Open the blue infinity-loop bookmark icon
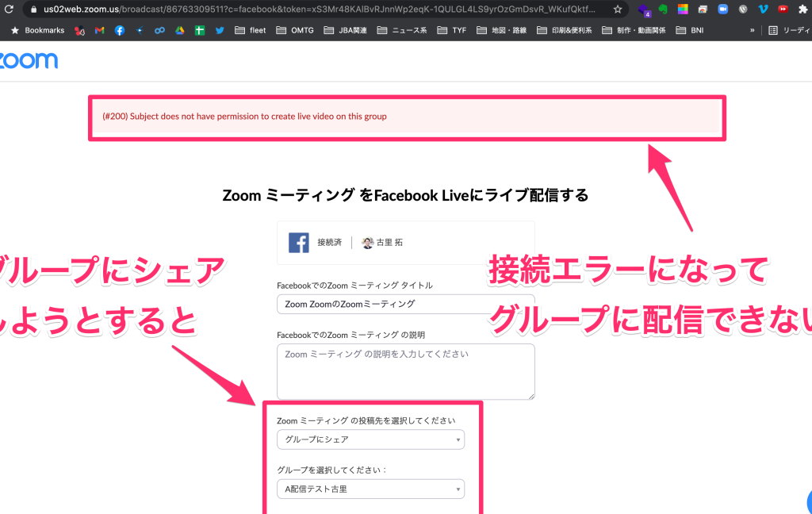The image size is (812, 514). pyautogui.click(x=159, y=31)
